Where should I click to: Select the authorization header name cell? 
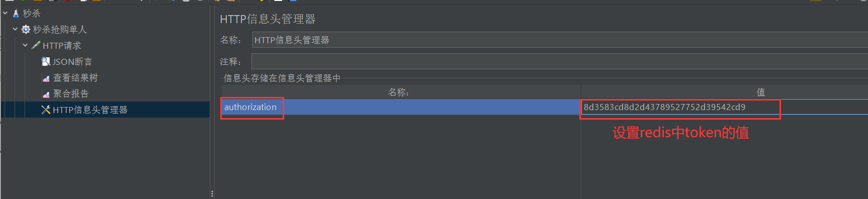click(x=401, y=107)
